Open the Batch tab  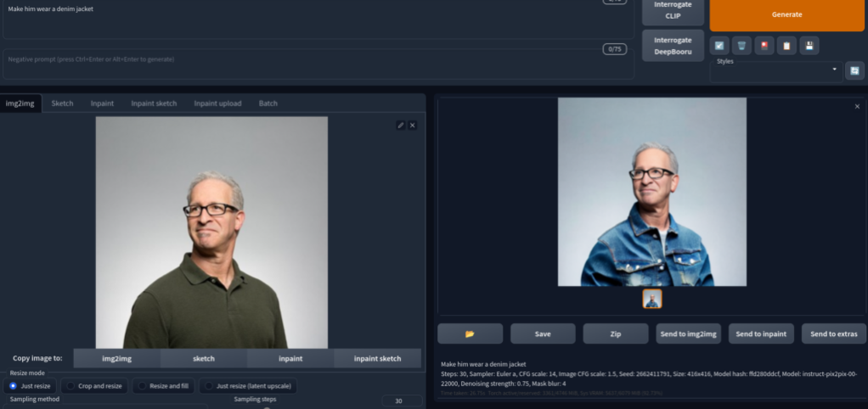point(268,104)
